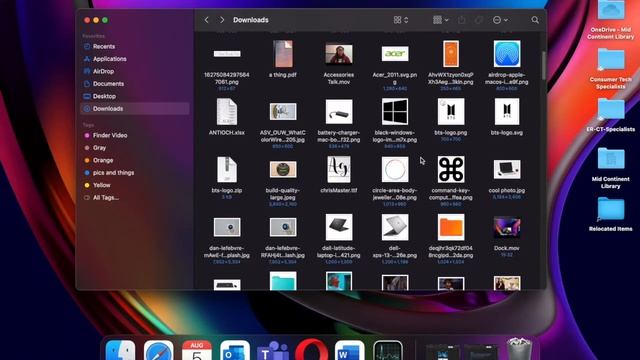Viewport: 640px width, 360px height.
Task: Select the dell-xps-13 image
Action: [x=395, y=227]
